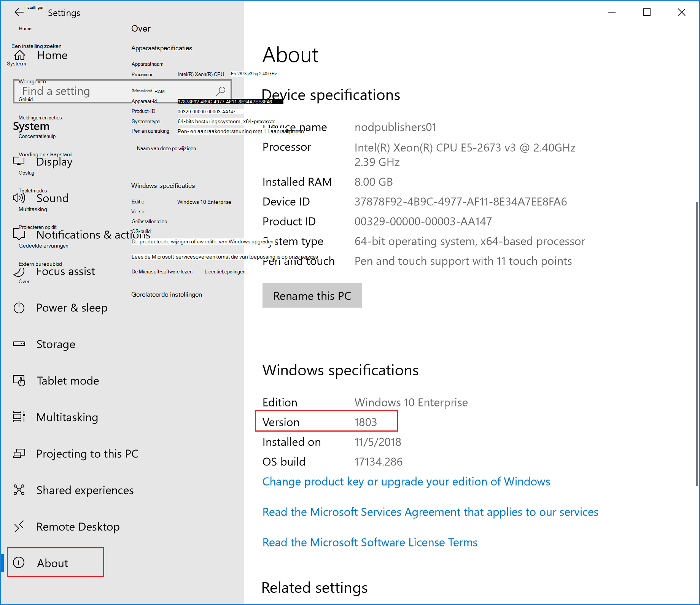Click the Home house icon
Image resolution: width=700 pixels, height=605 pixels.
pos(19,56)
